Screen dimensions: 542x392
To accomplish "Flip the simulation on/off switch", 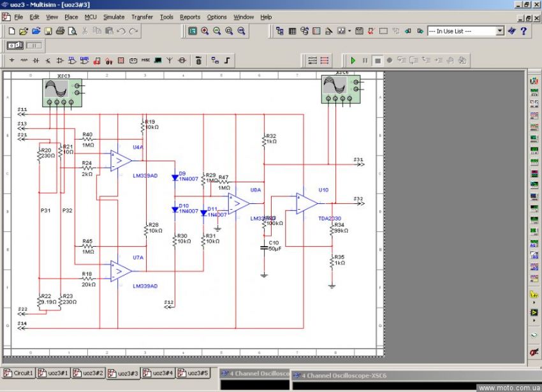I will point(15,45).
